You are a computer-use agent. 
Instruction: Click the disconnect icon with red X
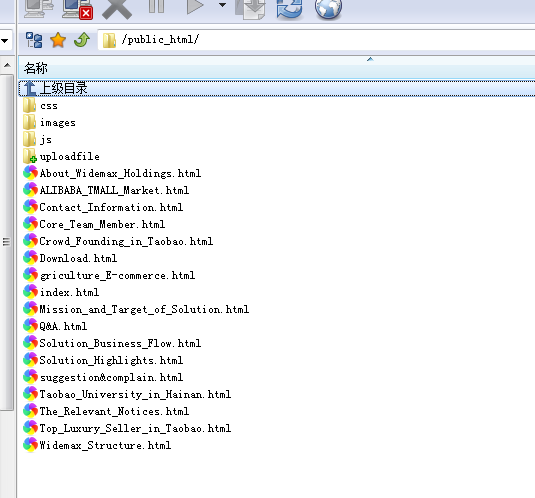77,9
